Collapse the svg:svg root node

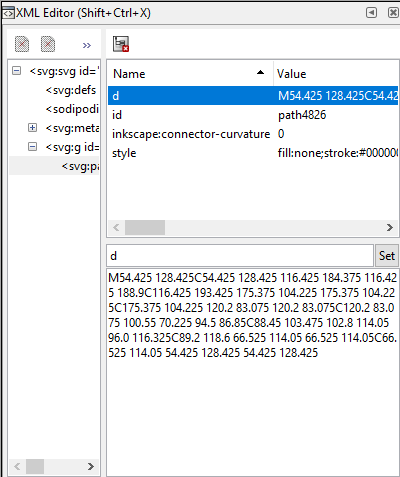pos(16,71)
